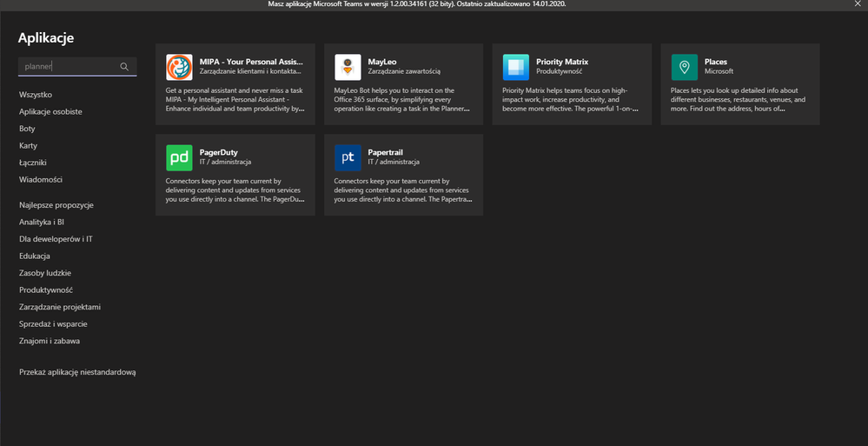Screen dimensions: 868x446
Task: Close the version notification bar
Action: [858, 3]
